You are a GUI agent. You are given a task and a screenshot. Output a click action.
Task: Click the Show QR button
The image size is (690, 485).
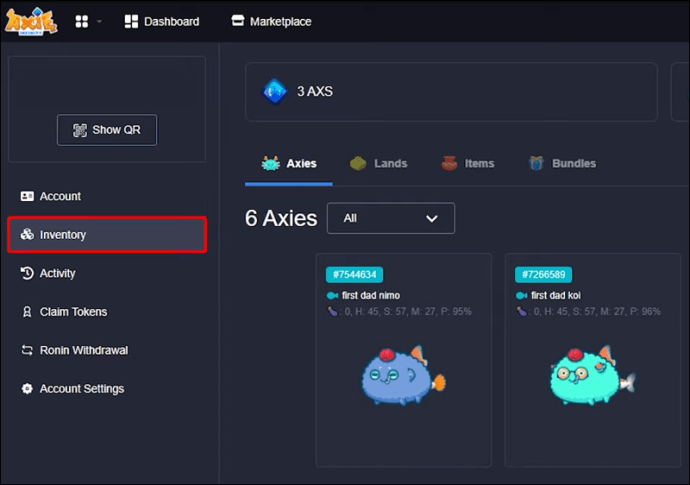107,130
